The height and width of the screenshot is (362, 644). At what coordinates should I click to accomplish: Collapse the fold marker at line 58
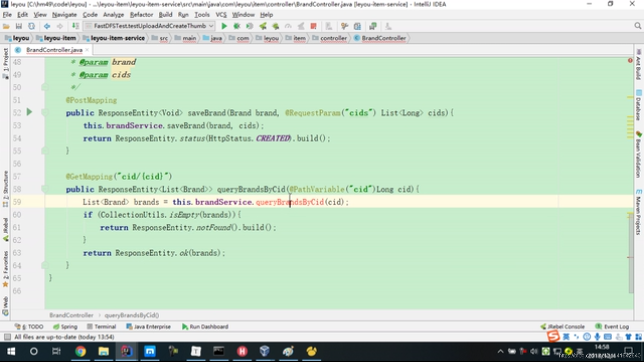(x=45, y=189)
